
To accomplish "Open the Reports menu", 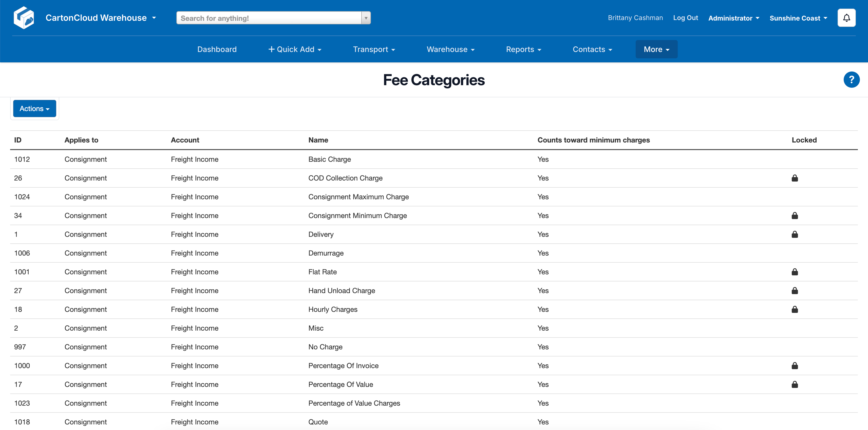I will pyautogui.click(x=523, y=49).
